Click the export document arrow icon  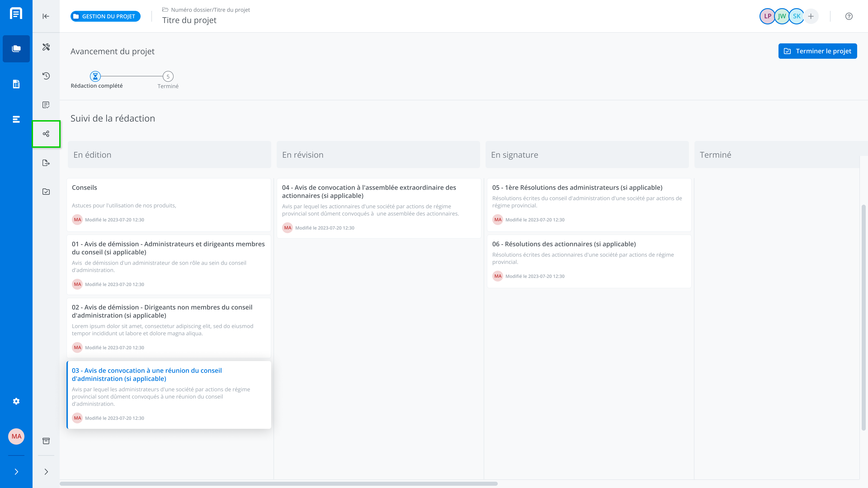[x=46, y=163]
